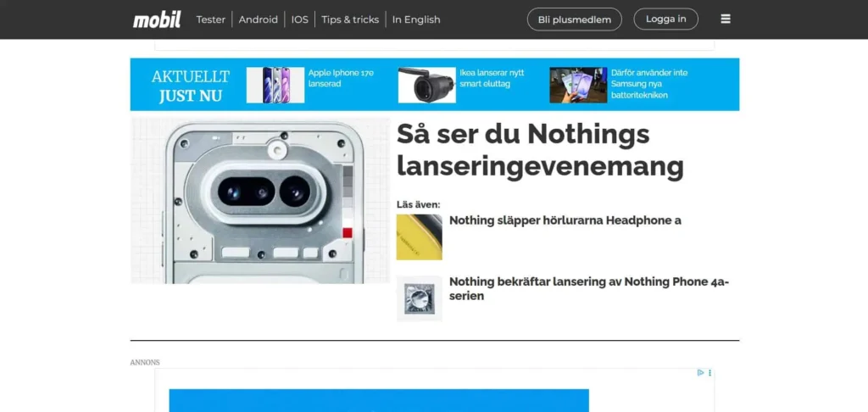The height and width of the screenshot is (412, 868).
Task: Open the Tester menu item
Action: click(x=211, y=19)
